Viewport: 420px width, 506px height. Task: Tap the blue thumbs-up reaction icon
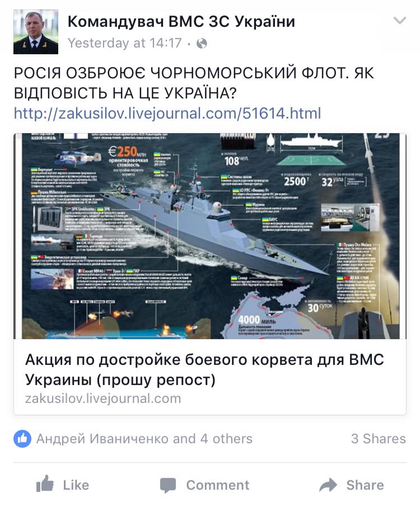(22, 439)
